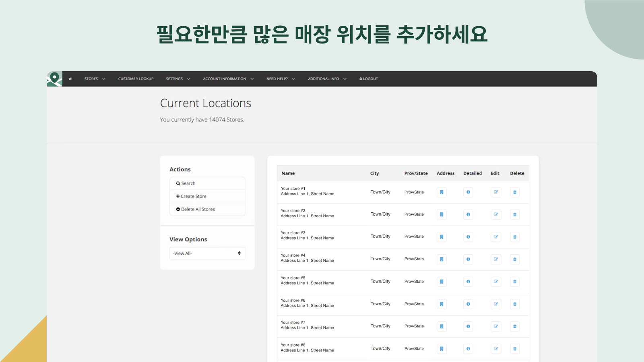Click the Edit column header
The height and width of the screenshot is (362, 644).
tap(495, 173)
